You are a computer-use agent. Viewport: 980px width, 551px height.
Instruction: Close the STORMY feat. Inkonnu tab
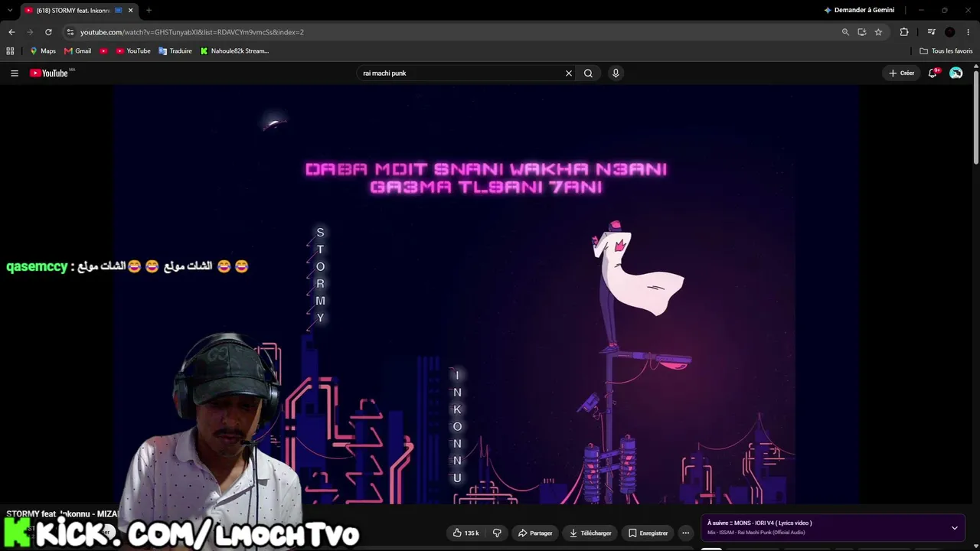tap(130, 11)
